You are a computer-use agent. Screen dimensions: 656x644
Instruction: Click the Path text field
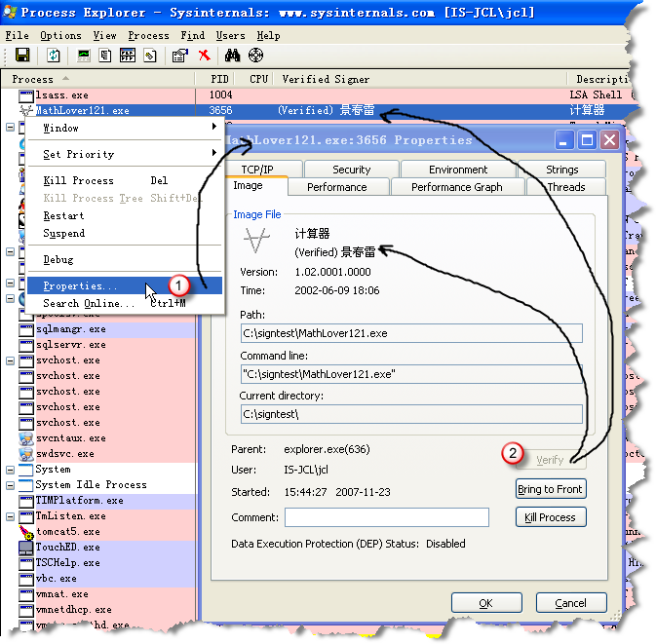pyautogui.click(x=411, y=333)
